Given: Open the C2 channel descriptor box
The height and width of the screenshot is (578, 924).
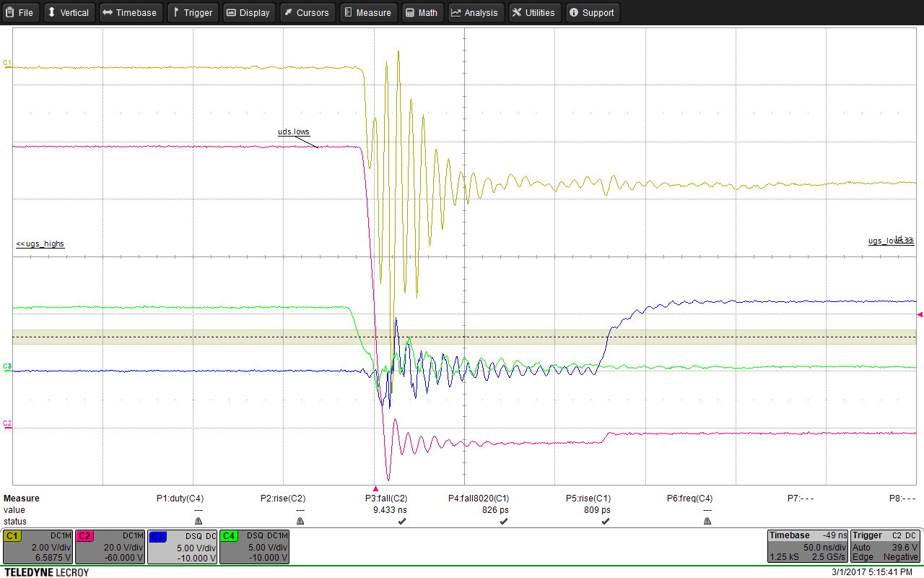Looking at the screenshot, I should point(110,547).
